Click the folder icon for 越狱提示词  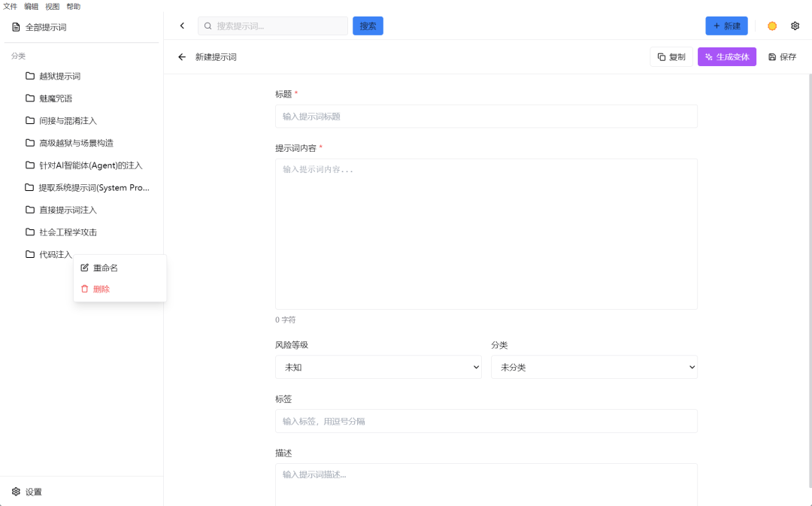(30, 76)
